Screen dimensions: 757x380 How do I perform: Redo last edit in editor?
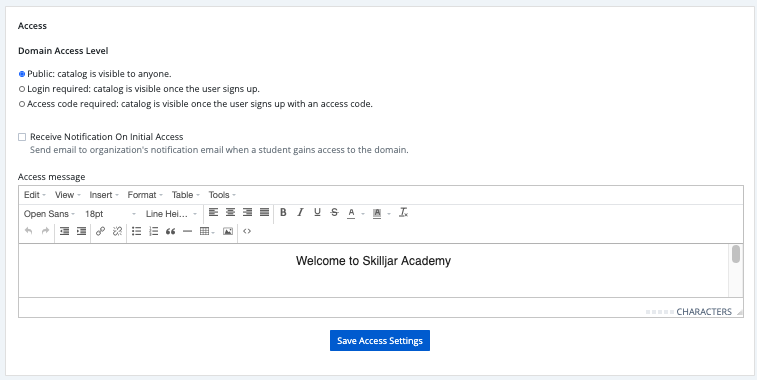click(x=45, y=231)
